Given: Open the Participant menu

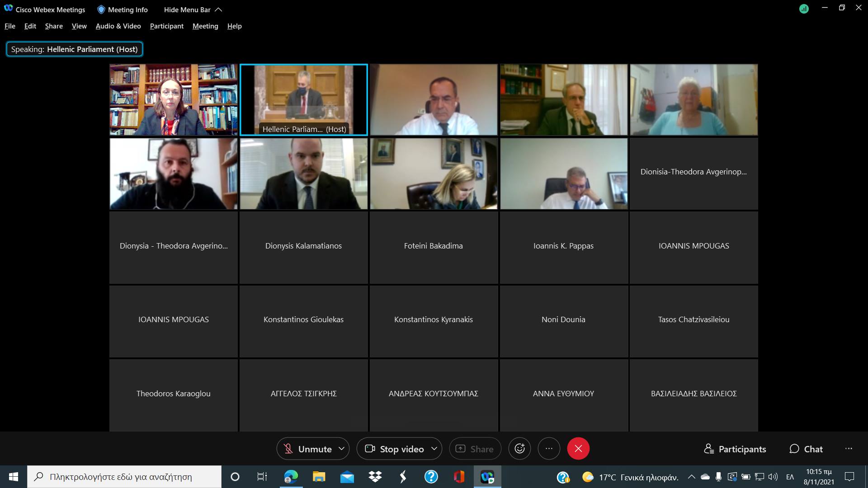Looking at the screenshot, I should click(x=167, y=26).
